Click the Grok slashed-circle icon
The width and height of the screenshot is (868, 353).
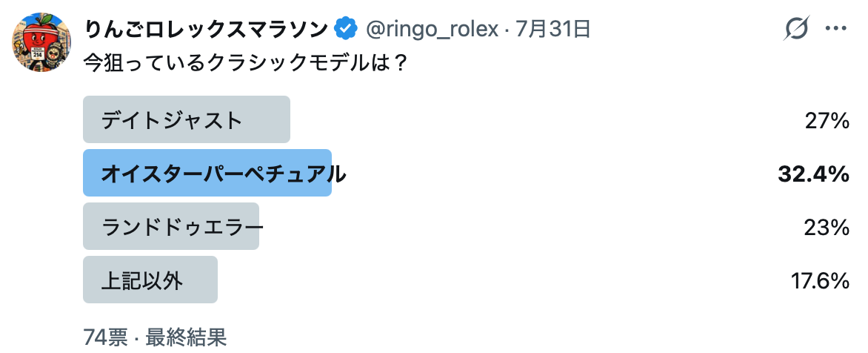797,29
